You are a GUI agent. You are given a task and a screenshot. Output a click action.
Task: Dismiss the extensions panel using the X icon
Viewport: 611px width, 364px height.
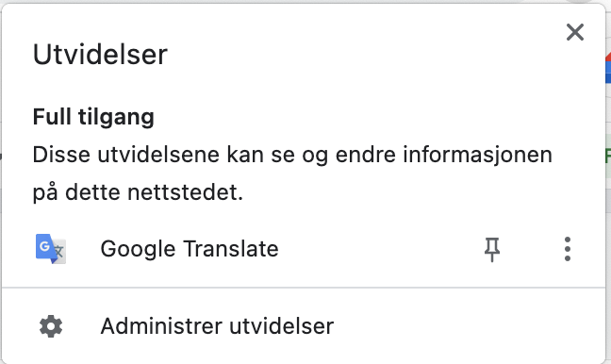click(x=575, y=32)
